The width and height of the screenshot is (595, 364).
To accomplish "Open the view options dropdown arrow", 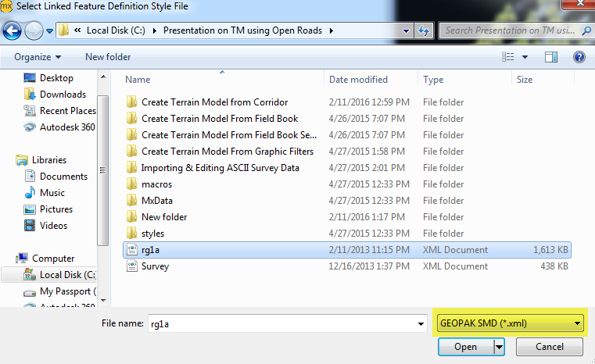I will tap(525, 57).
